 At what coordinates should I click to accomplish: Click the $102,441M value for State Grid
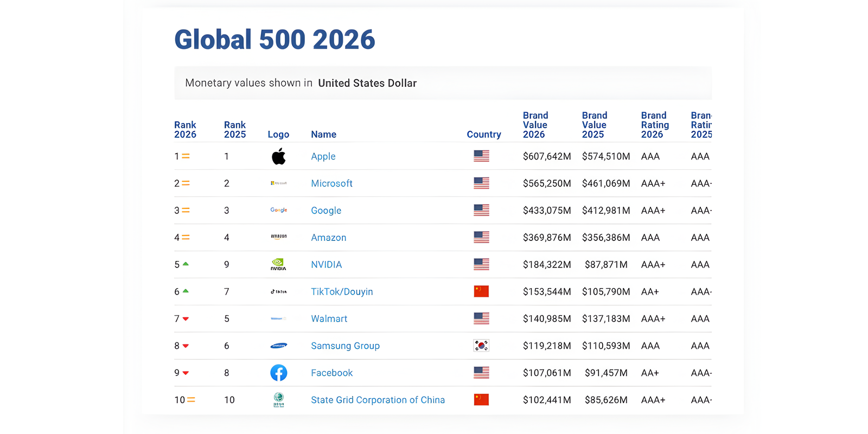pos(547,400)
